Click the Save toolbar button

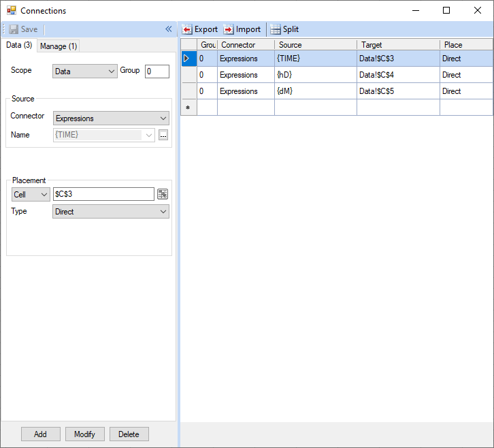(23, 29)
